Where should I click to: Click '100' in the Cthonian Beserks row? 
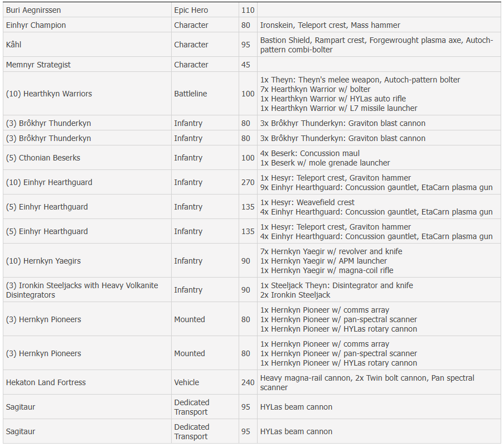248,158
